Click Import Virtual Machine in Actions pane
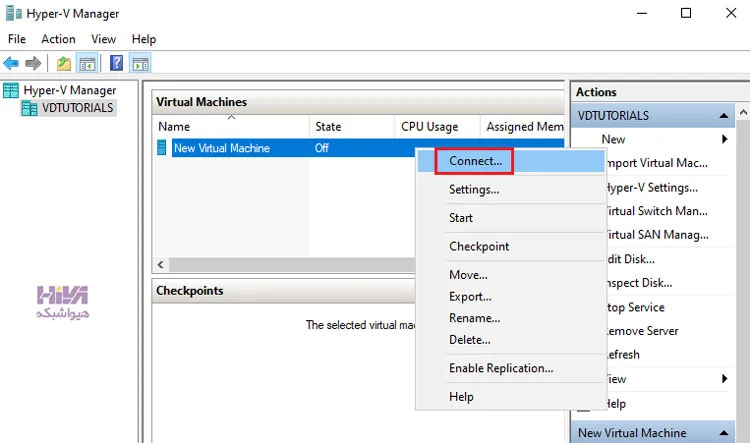The image size is (750, 443). [656, 163]
